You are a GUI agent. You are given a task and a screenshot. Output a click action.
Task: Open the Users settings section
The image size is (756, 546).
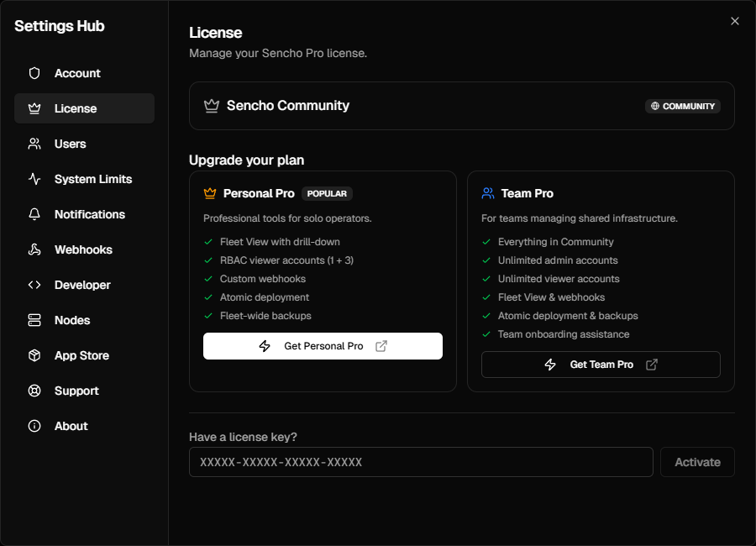pos(84,144)
